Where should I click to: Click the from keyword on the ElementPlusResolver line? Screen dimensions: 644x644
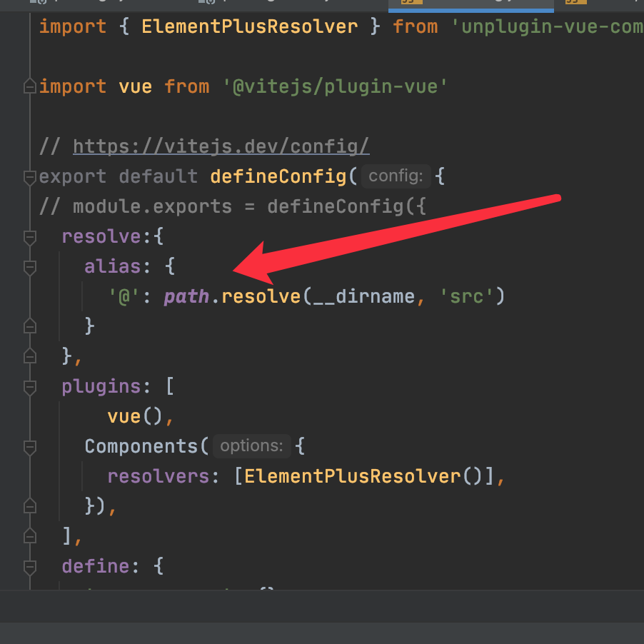click(x=416, y=26)
